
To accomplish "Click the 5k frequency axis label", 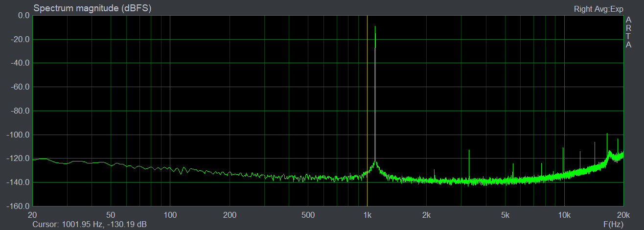I will [505, 215].
